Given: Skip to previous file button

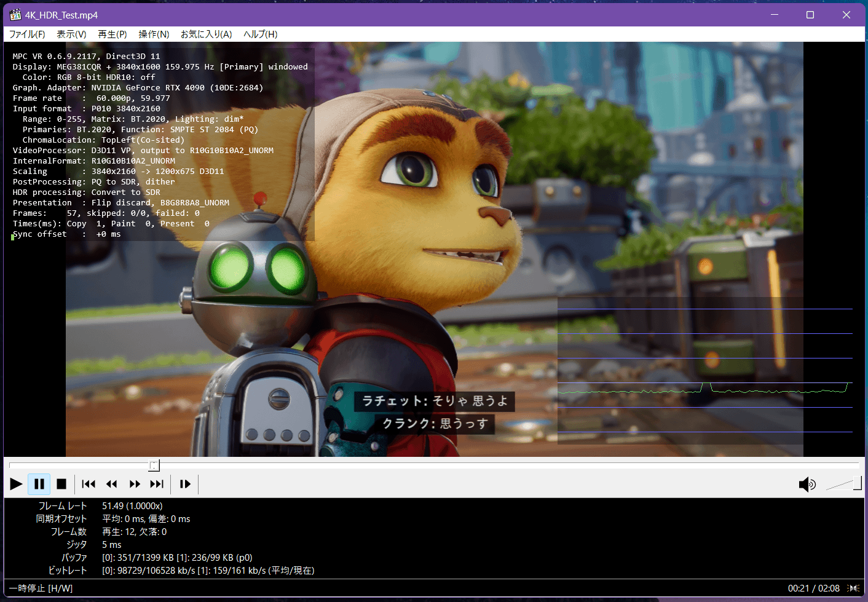Looking at the screenshot, I should tap(89, 484).
